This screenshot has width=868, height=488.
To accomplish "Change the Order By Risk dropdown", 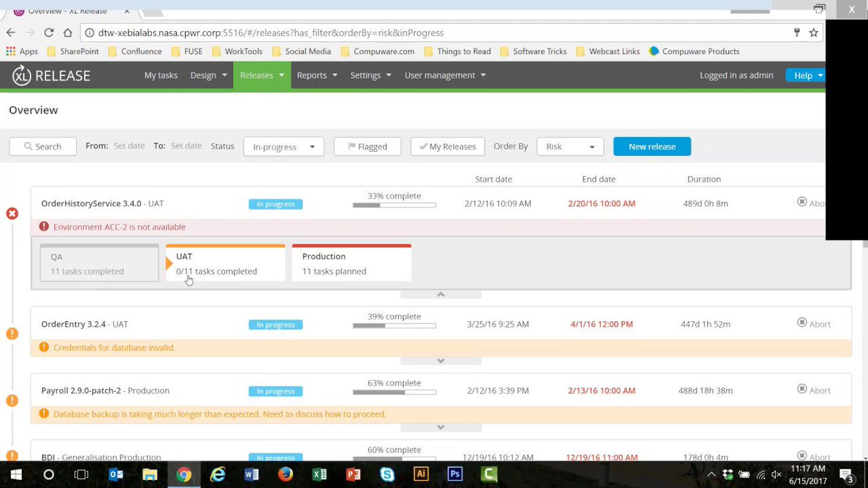I will 570,146.
